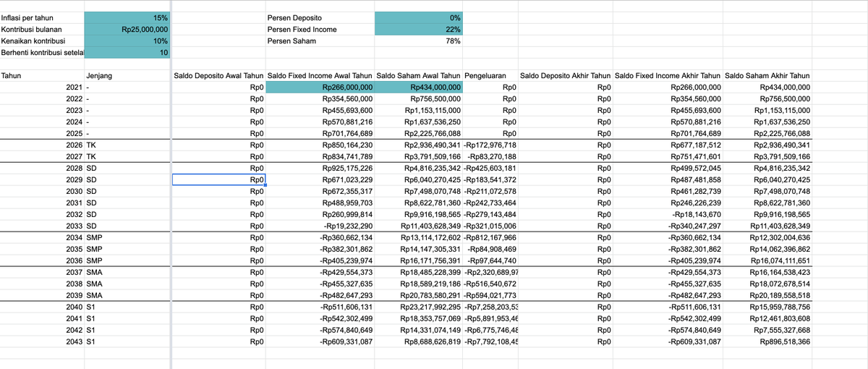
Task: Select the -Rp172,976,718 expense cell
Action: pyautogui.click(x=490, y=145)
